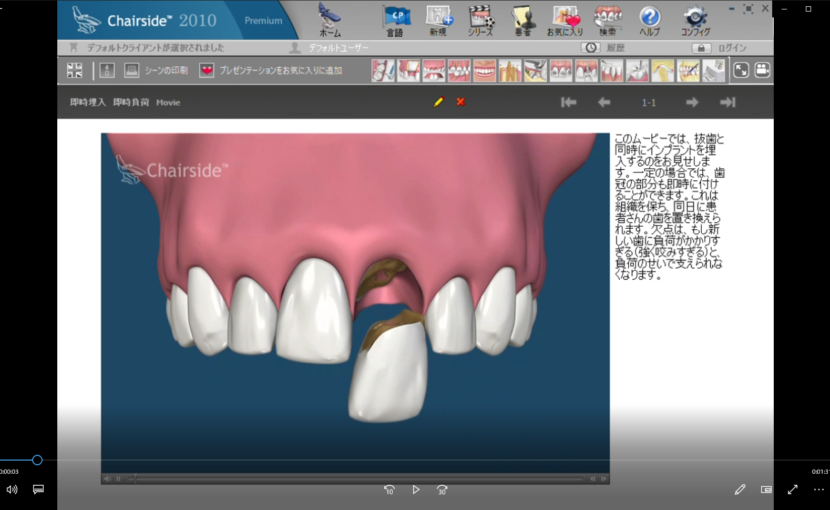
Task: Open 即時埋入 breadcrumb item
Action: coord(88,102)
